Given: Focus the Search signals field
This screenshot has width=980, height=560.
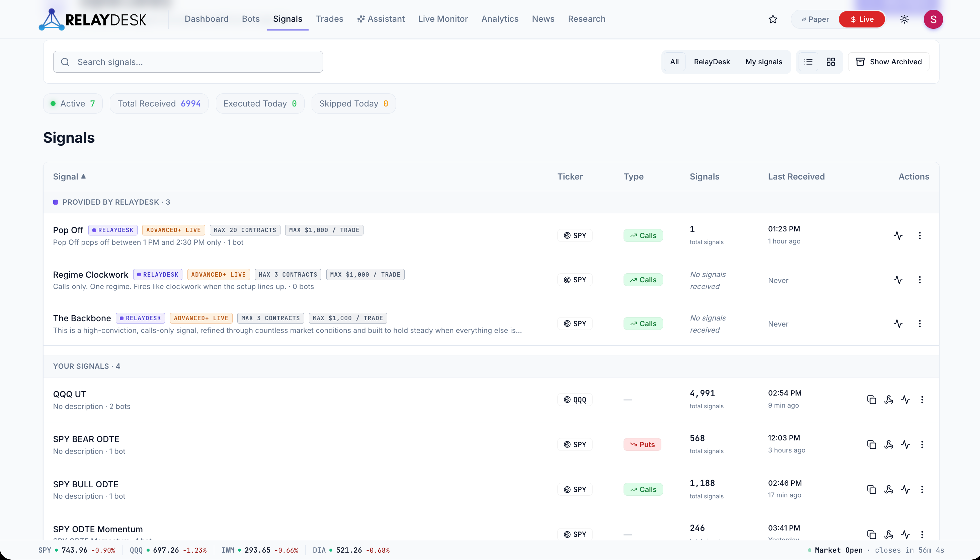Looking at the screenshot, I should pos(188,62).
